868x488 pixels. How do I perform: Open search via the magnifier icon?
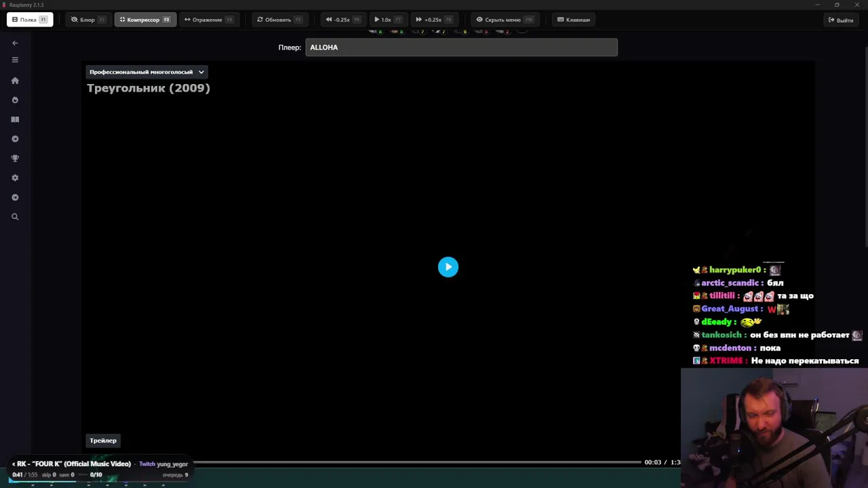(x=15, y=217)
